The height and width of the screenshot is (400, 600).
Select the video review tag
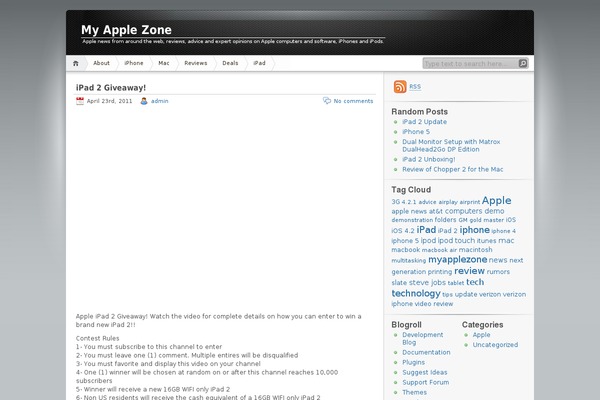[434, 304]
